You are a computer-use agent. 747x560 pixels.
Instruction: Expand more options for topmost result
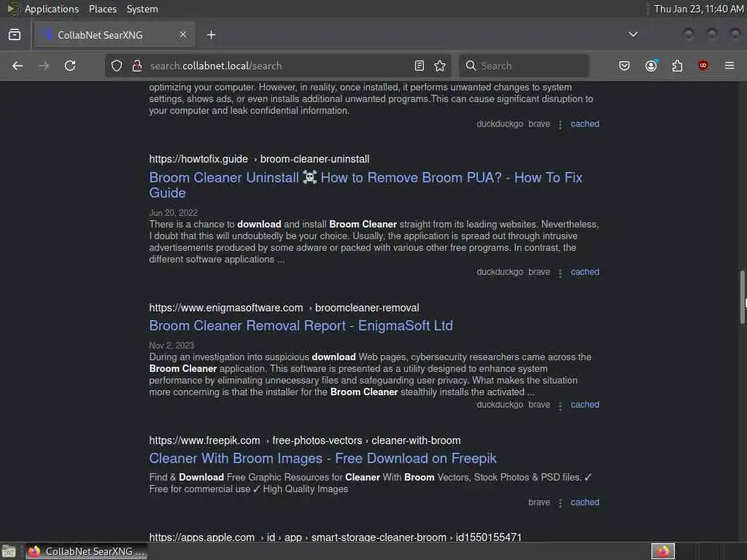(x=560, y=125)
